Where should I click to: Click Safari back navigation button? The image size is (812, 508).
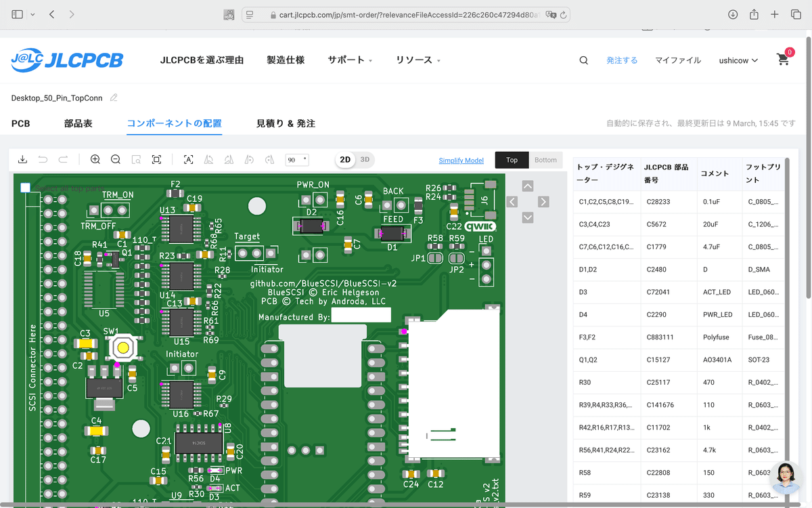tap(52, 14)
